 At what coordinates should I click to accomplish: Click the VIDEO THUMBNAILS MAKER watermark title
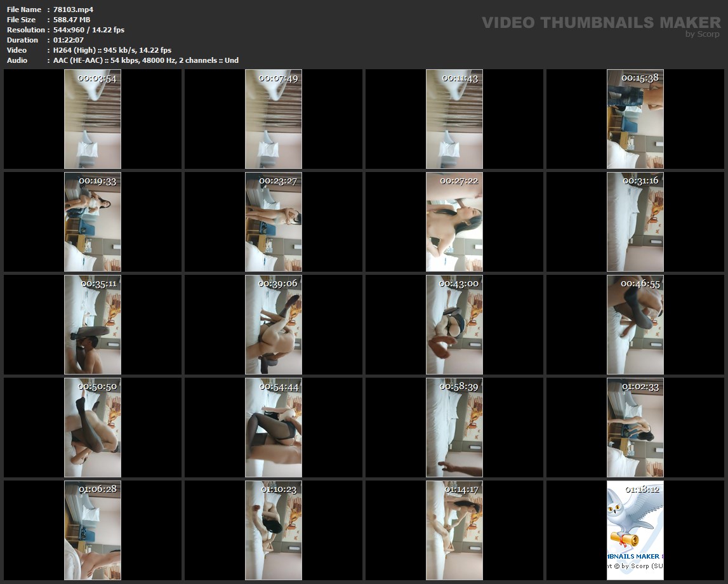[600, 23]
